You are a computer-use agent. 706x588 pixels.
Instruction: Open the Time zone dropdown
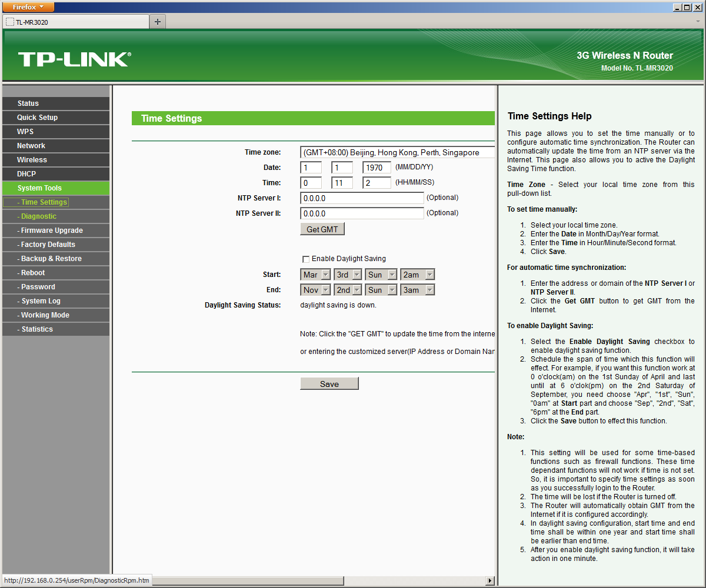[398, 152]
